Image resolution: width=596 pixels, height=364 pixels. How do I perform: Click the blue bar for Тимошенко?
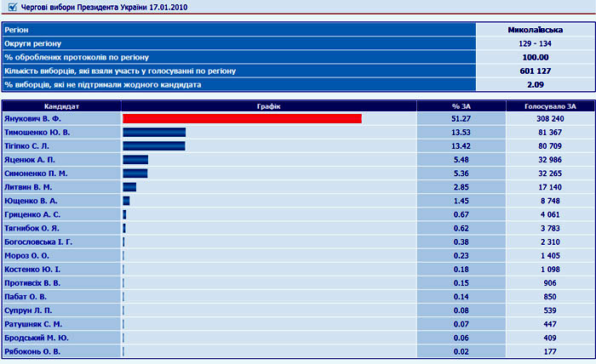154,133
